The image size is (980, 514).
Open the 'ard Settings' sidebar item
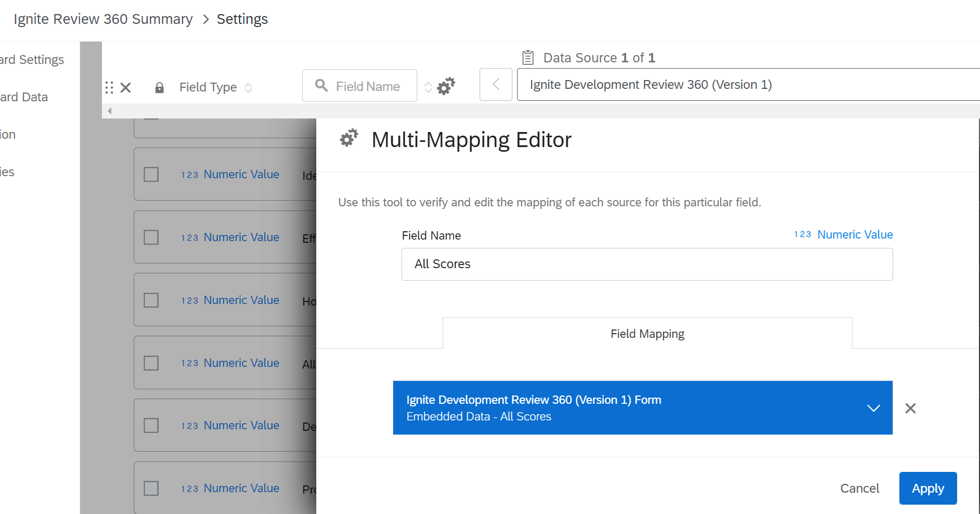[x=32, y=60]
